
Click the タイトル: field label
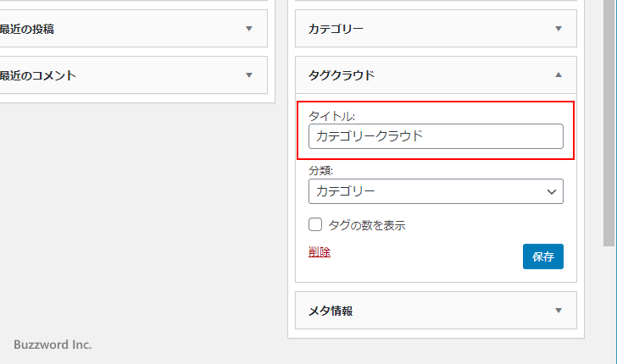332,116
